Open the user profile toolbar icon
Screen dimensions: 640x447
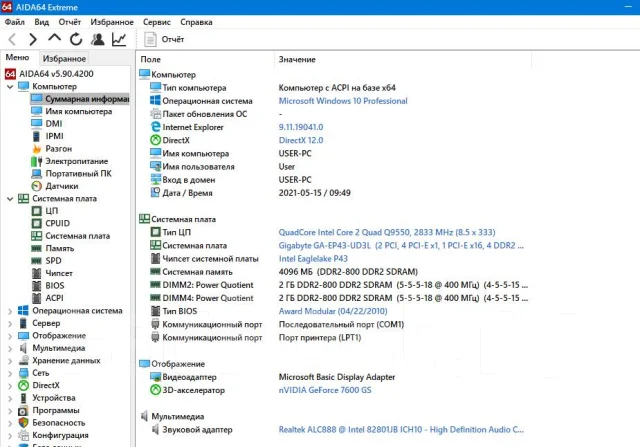pyautogui.click(x=98, y=40)
